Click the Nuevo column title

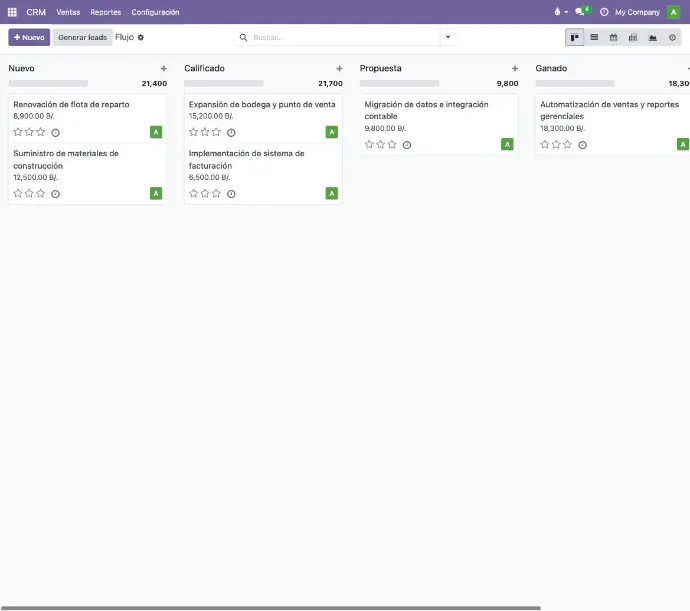(22, 68)
